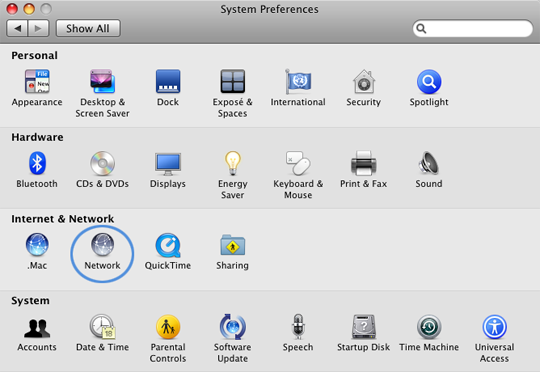Select the Spotlight preferences icon
Screen dimensions: 540x372
pos(429,82)
